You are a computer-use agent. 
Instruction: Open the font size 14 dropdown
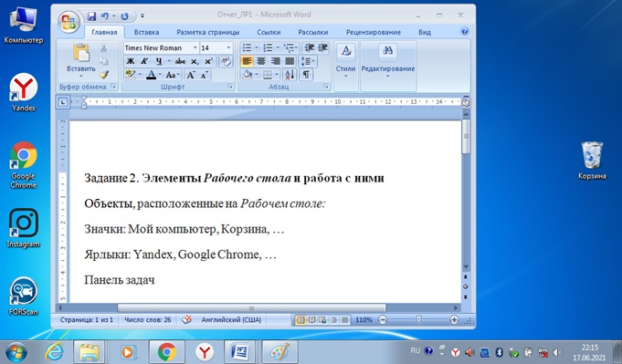tap(228, 48)
